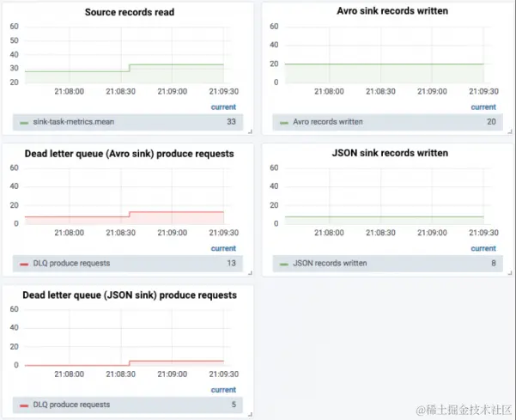Click the current value 8 in JSON records legend
This screenshot has height=420, width=516.
point(494,264)
